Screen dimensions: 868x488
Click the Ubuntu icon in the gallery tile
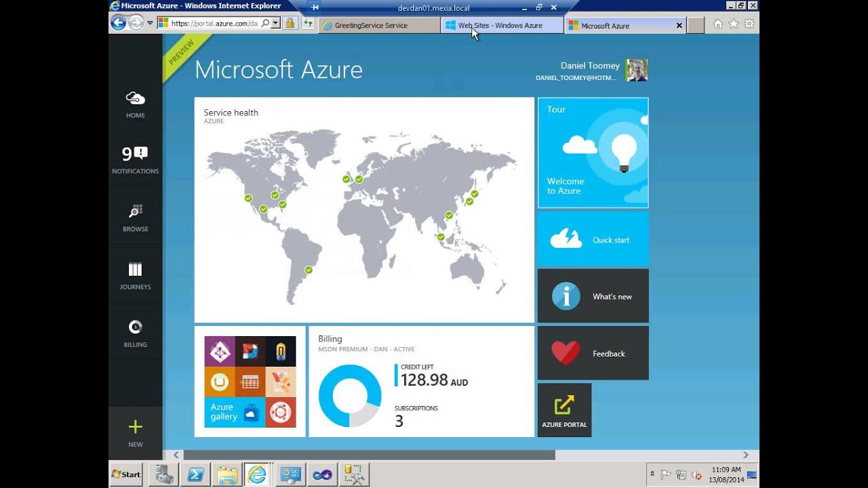pyautogui.click(x=281, y=412)
